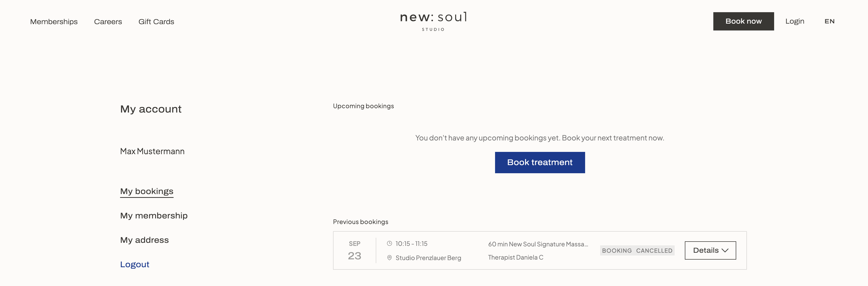Expand Details for the cancelled booking
Image resolution: width=868 pixels, height=286 pixels.
click(710, 250)
